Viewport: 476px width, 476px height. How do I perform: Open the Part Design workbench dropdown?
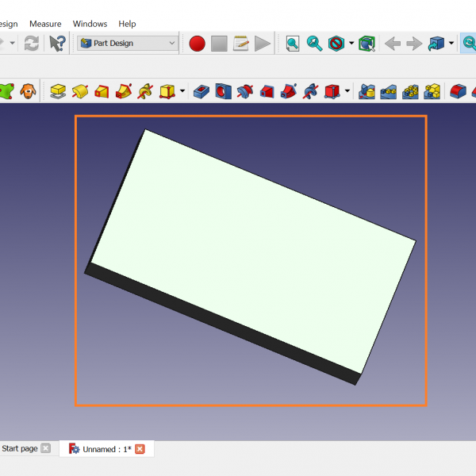[x=127, y=44]
